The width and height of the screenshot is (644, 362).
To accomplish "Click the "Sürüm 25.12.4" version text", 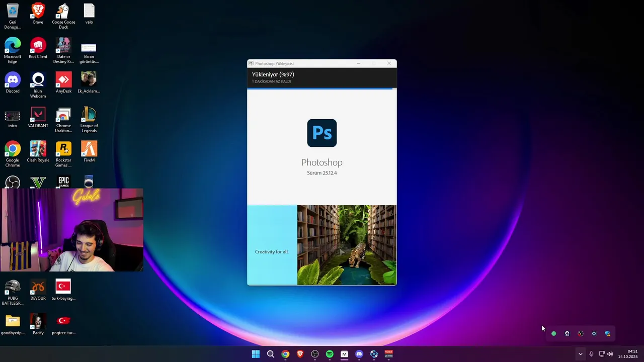I will (322, 173).
